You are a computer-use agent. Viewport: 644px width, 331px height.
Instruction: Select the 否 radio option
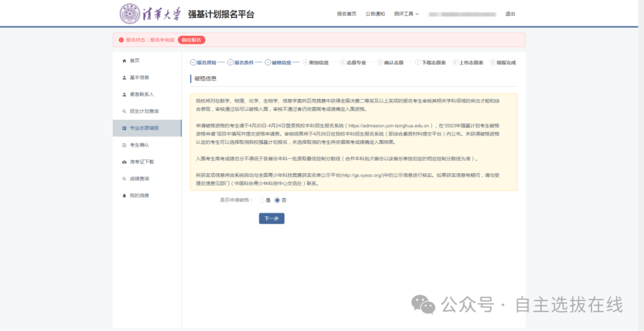point(277,200)
